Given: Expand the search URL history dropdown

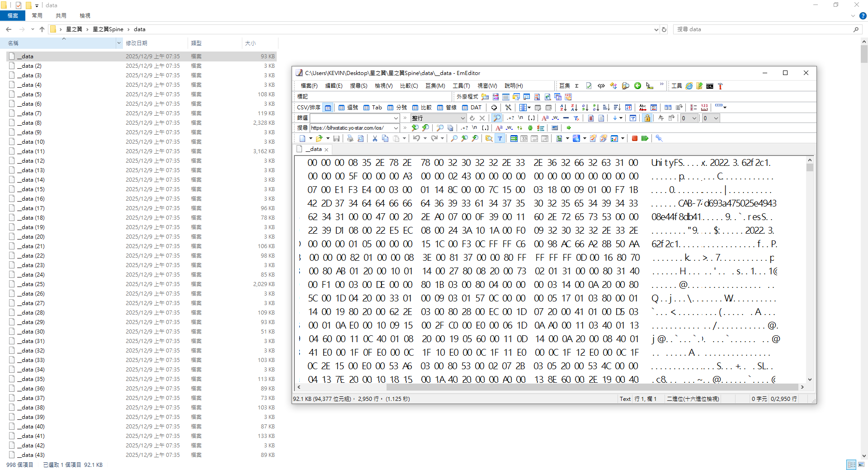Looking at the screenshot, I should coord(396,128).
